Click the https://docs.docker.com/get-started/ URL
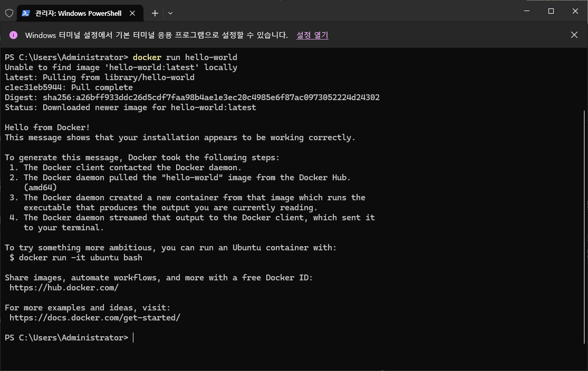The width and height of the screenshot is (588, 371). point(95,317)
